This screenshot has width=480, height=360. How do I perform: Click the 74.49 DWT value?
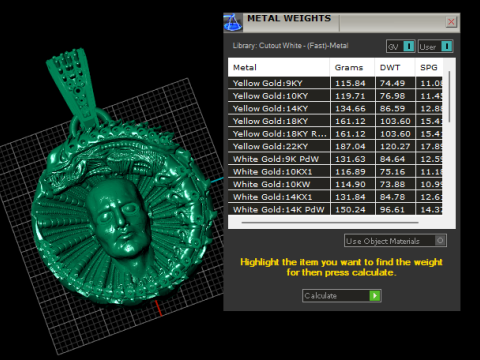(x=392, y=83)
